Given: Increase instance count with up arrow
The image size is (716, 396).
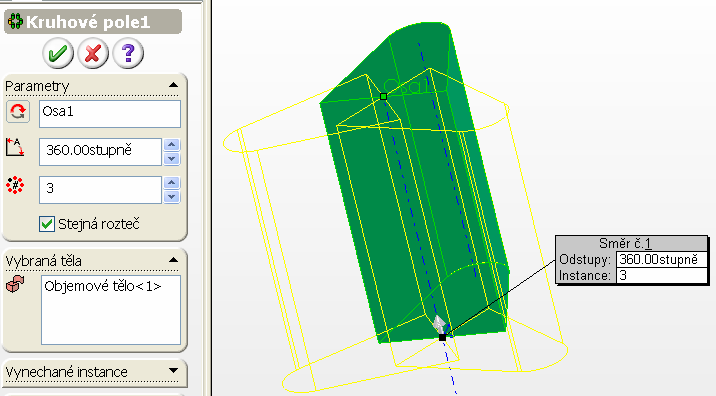Looking at the screenshot, I should point(172,183).
